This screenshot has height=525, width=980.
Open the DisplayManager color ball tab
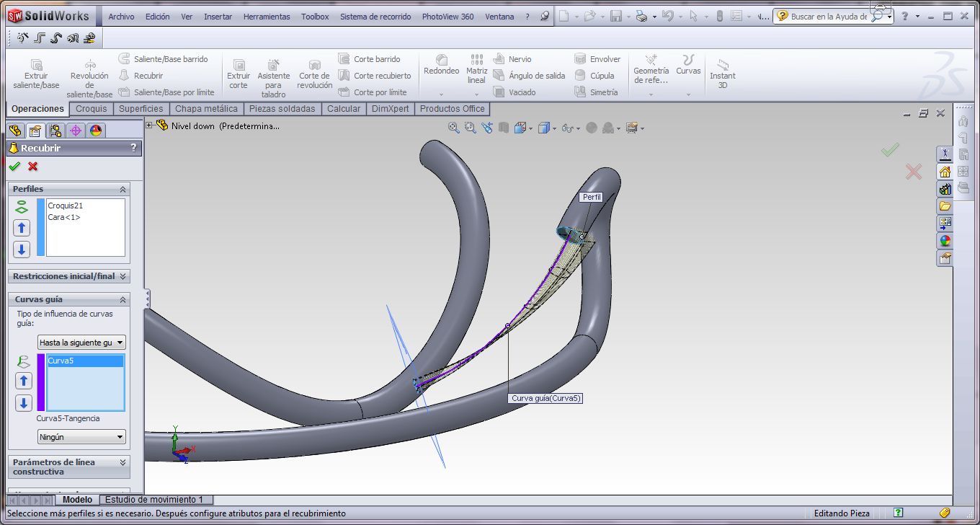(95, 131)
